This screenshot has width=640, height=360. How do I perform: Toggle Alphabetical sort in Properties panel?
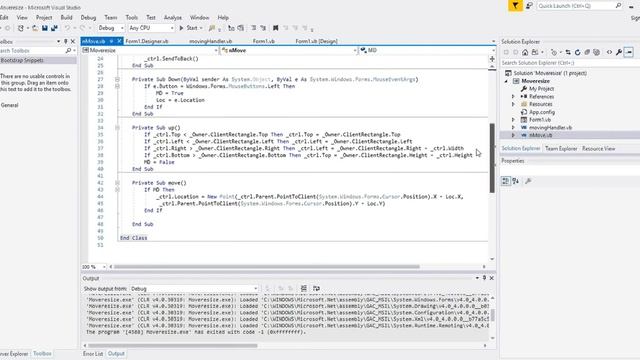coord(516,181)
